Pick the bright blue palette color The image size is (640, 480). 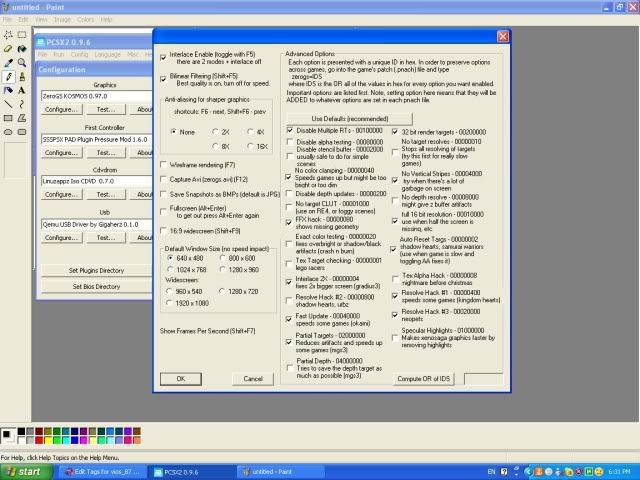75,440
